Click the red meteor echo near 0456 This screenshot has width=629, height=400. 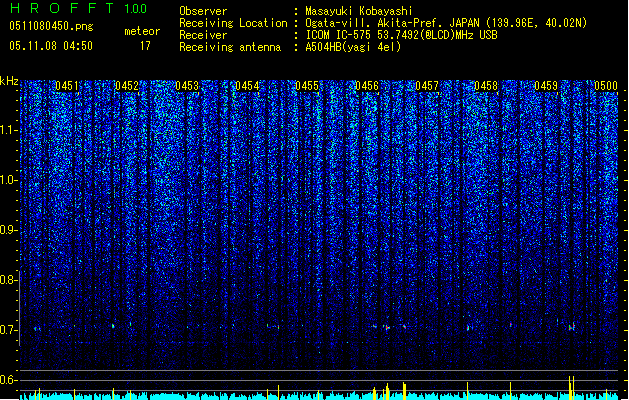click(388, 328)
